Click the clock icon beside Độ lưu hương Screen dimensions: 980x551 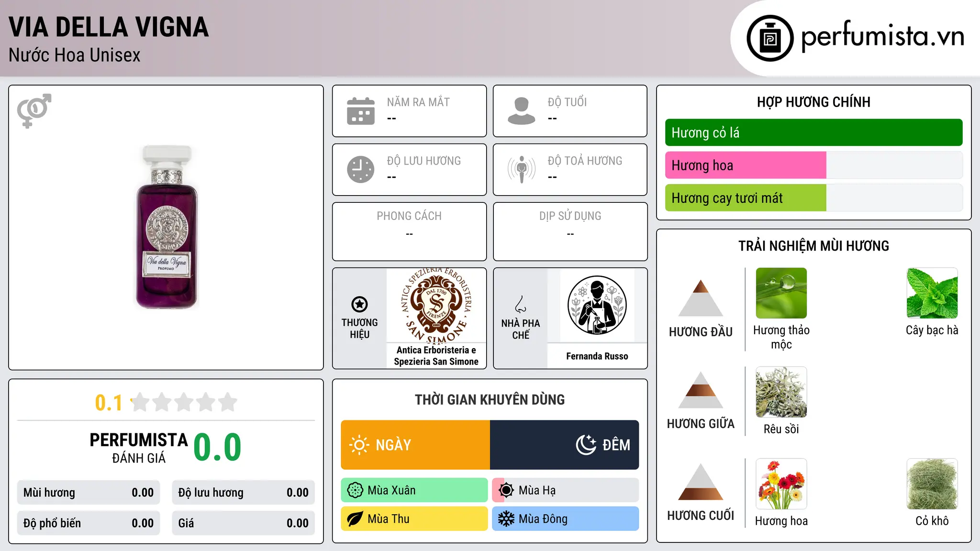click(361, 169)
